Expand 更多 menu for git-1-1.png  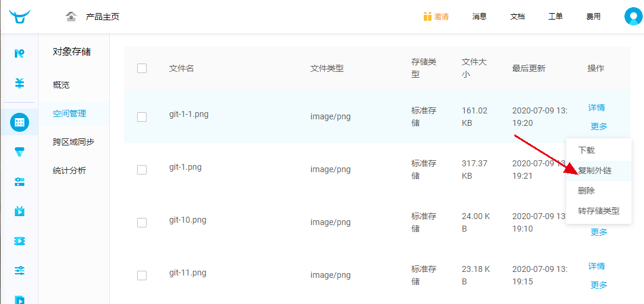(599, 126)
